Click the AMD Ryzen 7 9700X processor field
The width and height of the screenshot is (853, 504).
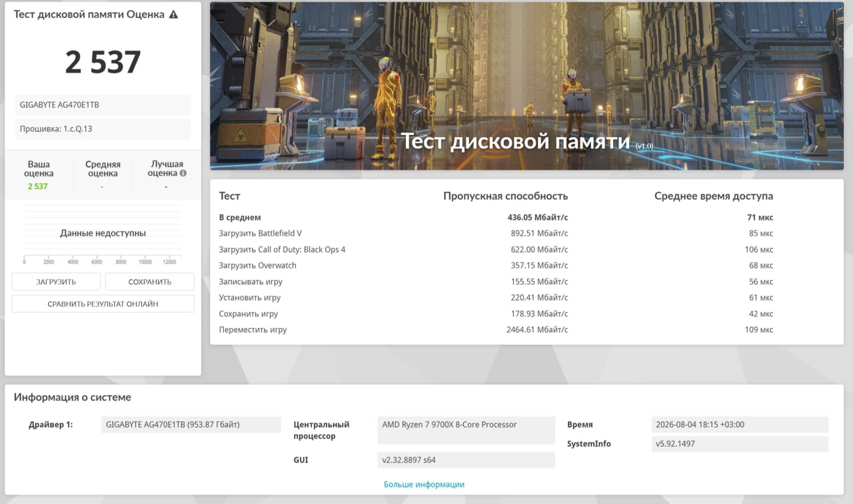(466, 431)
